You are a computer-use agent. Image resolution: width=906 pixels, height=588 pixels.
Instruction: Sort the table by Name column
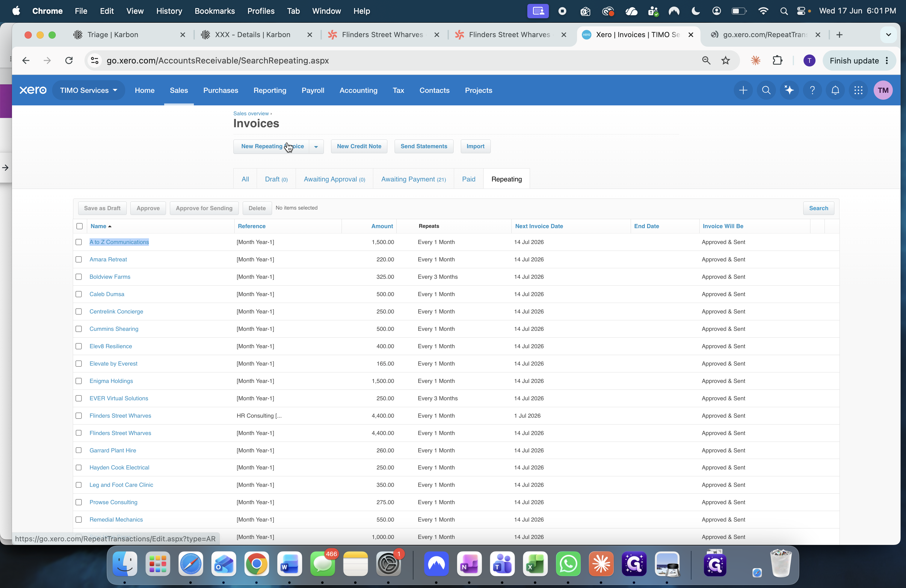pyautogui.click(x=101, y=226)
